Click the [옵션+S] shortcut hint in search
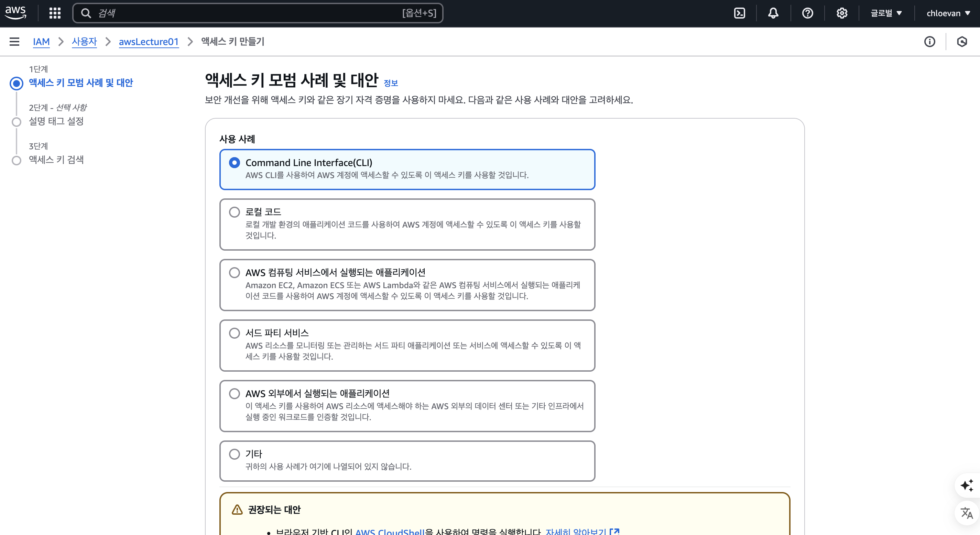This screenshot has width=980, height=535. tap(419, 13)
